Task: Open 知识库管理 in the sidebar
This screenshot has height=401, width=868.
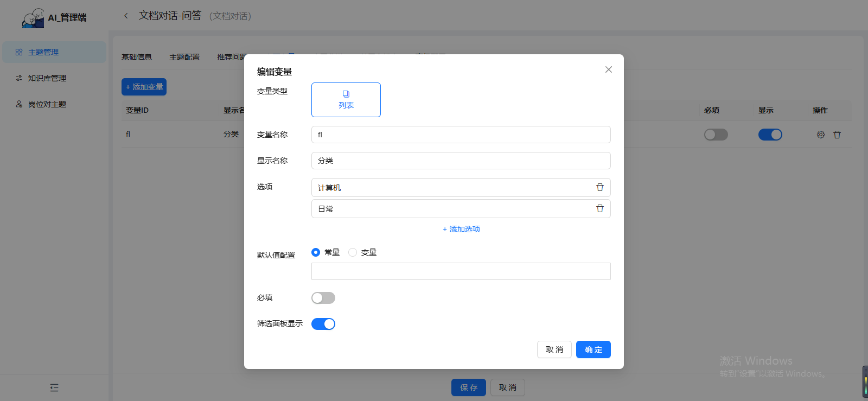Action: tap(47, 78)
